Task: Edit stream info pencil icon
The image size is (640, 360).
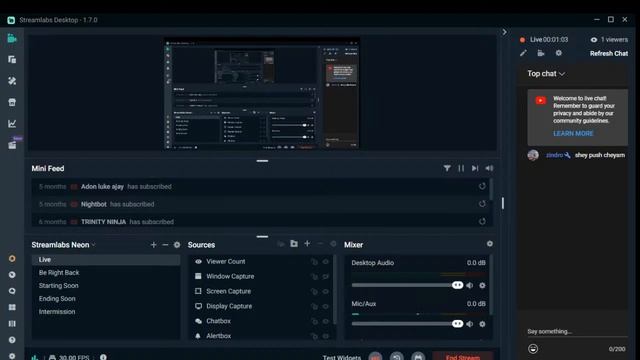Action: point(523,53)
